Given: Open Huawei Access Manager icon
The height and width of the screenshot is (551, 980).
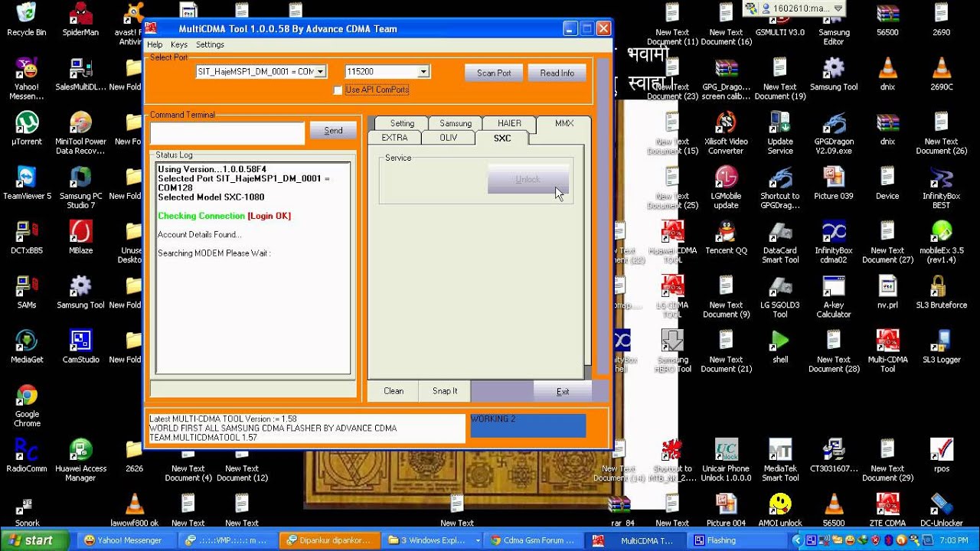Looking at the screenshot, I should (x=80, y=460).
